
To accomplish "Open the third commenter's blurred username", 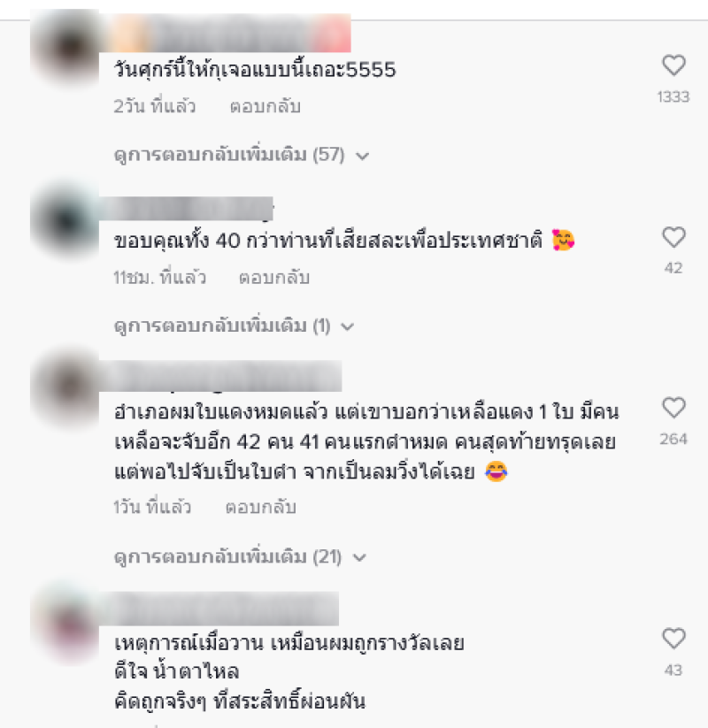I will [x=220, y=376].
